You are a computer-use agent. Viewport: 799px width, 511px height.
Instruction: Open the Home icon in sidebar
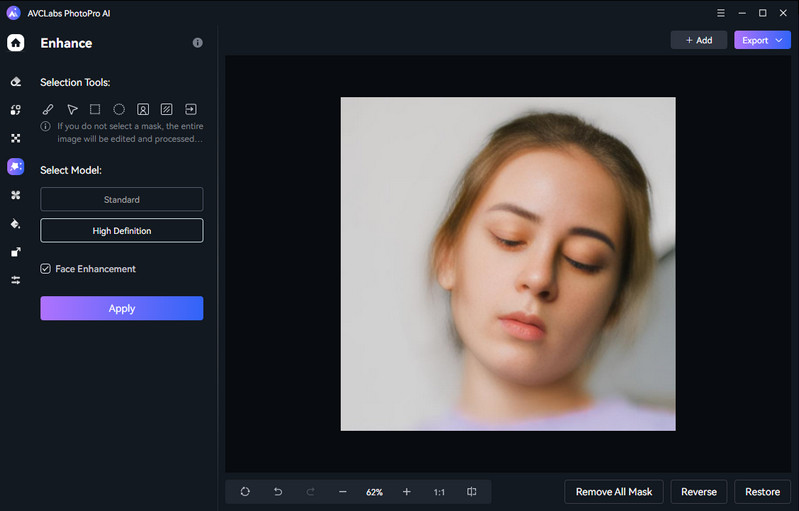point(15,43)
